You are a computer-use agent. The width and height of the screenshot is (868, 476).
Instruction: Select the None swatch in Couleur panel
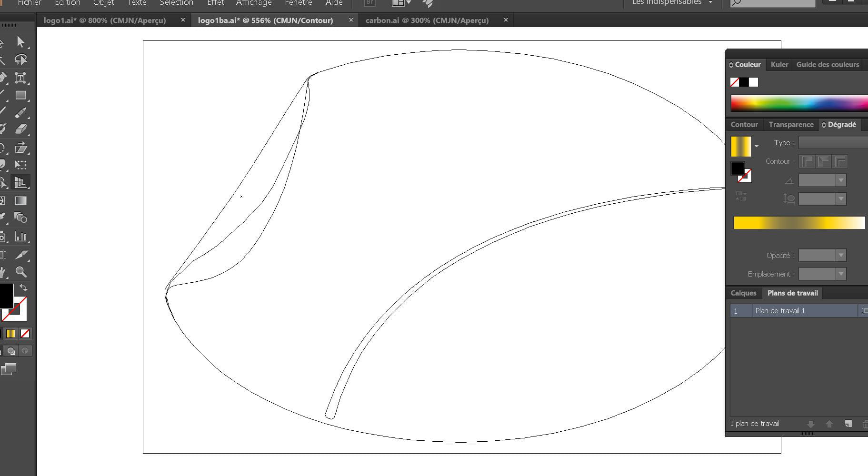[x=735, y=82]
